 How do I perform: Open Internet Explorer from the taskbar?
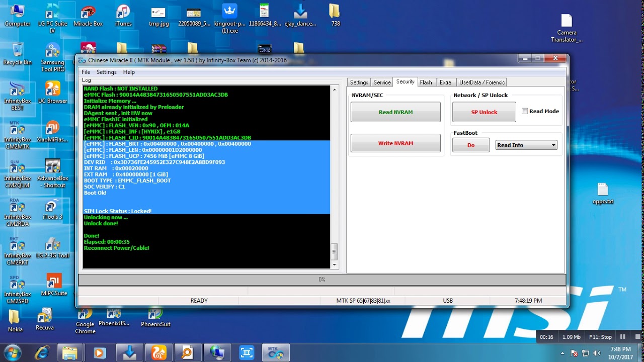(x=41, y=352)
